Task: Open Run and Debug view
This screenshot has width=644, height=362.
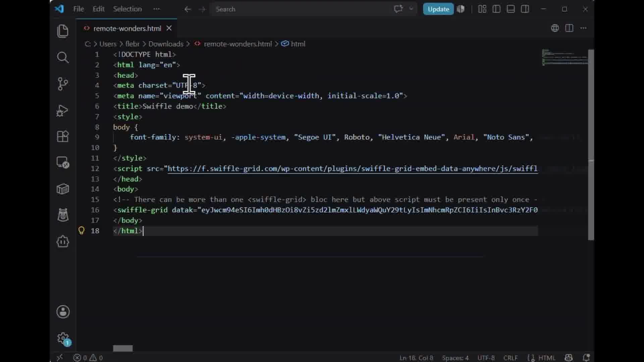Action: point(63,110)
